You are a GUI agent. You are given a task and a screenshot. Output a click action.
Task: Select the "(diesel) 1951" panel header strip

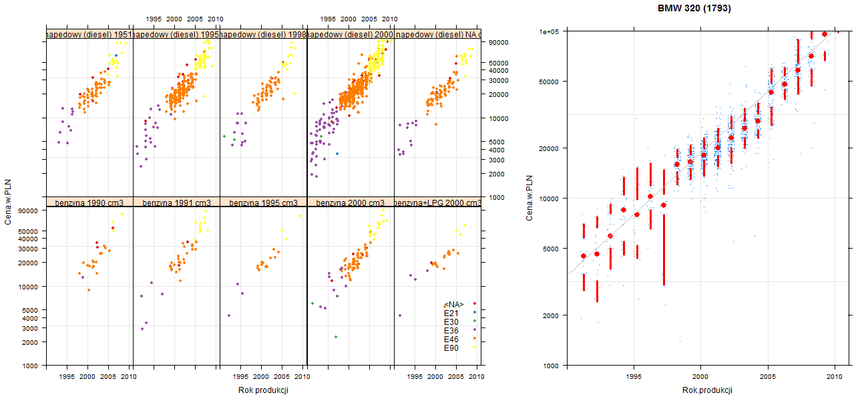(89, 34)
